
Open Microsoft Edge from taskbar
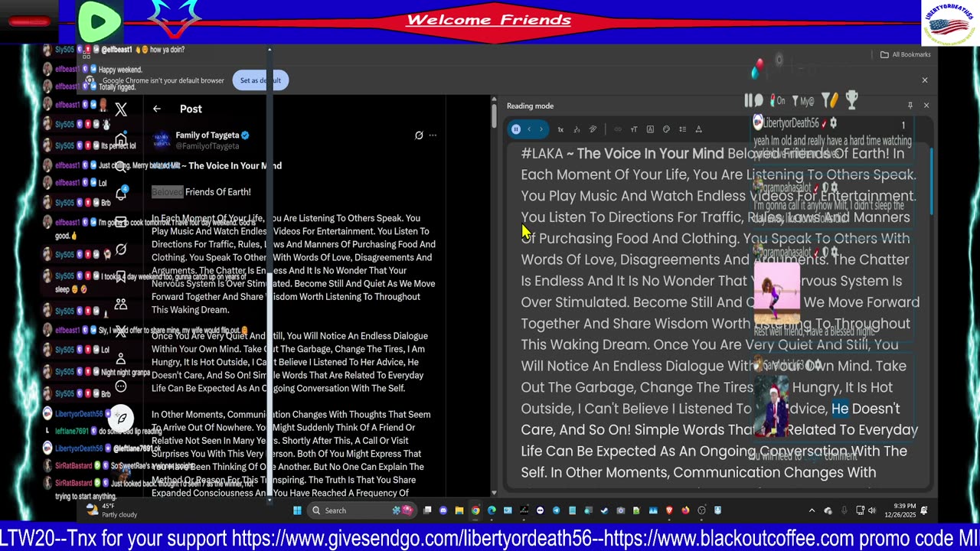[492, 510]
